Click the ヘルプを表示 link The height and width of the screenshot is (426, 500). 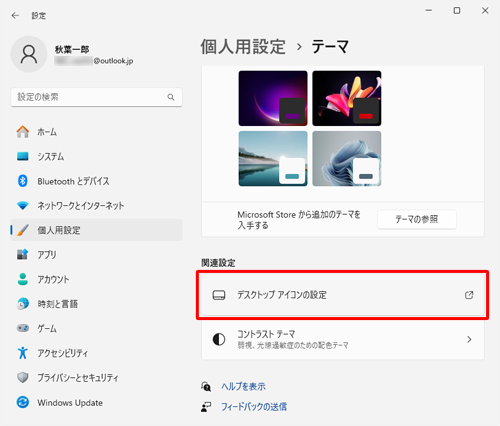pos(244,386)
